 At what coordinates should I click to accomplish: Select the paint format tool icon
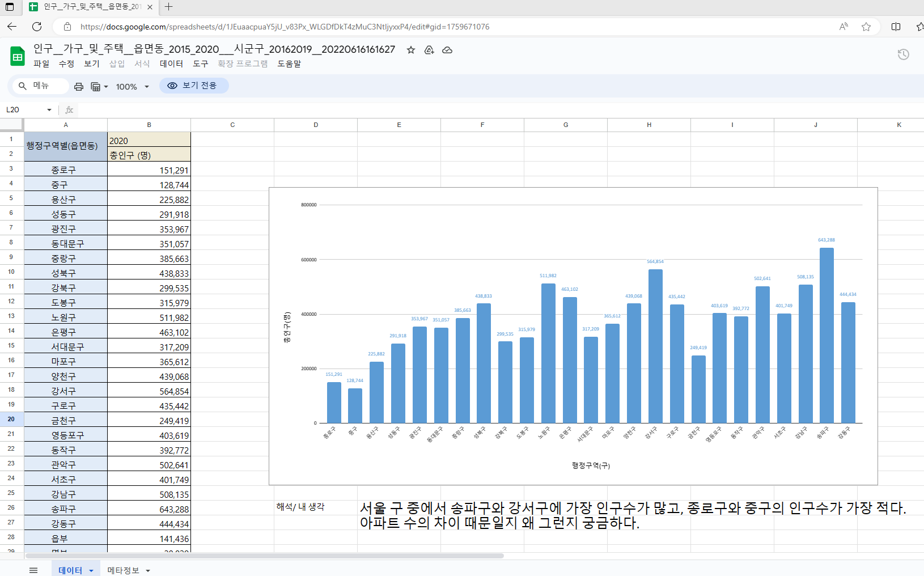pos(95,86)
